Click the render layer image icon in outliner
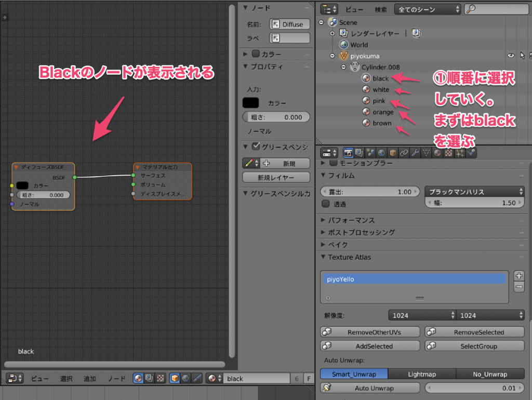 pyautogui.click(x=416, y=33)
